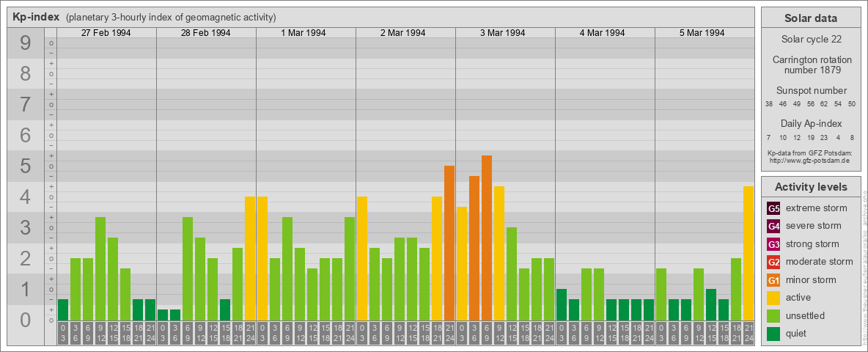868x352 pixels.
Task: Click the G1 minor storm badge
Action: coord(773,280)
